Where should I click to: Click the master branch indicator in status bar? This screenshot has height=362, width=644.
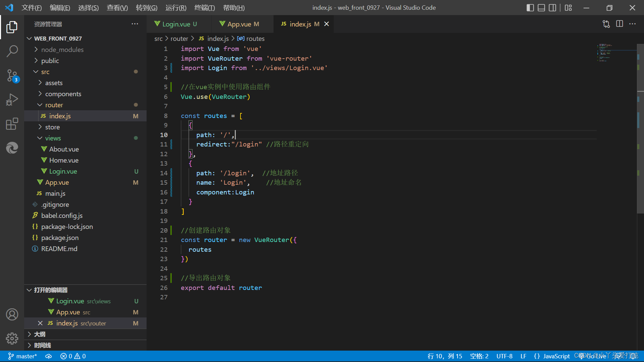(x=22, y=356)
